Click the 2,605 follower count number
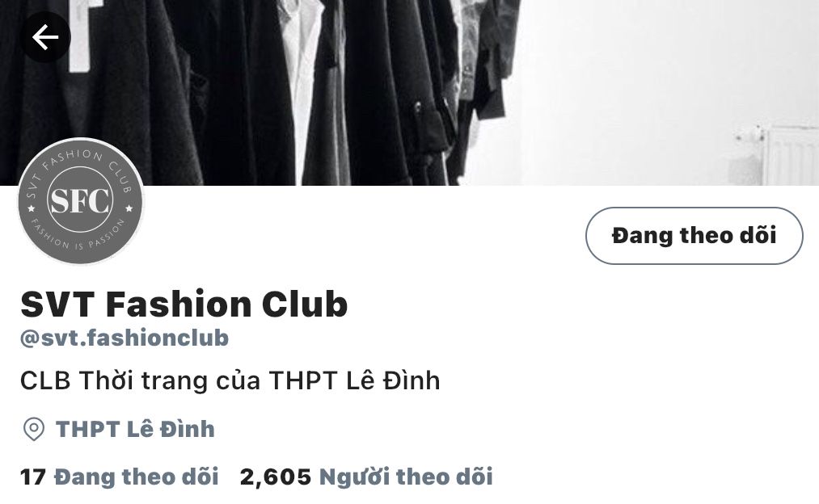This screenshot has height=504, width=819. coord(275,477)
